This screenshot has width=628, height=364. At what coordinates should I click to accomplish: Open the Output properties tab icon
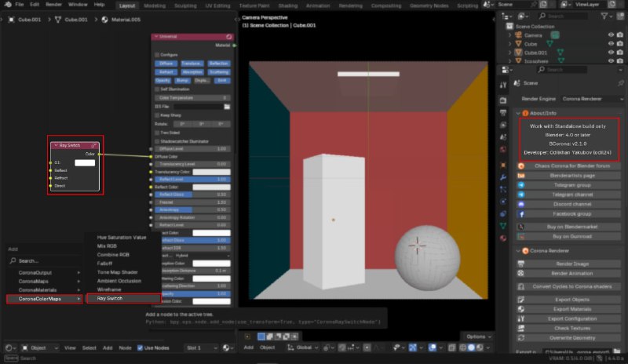[503, 113]
